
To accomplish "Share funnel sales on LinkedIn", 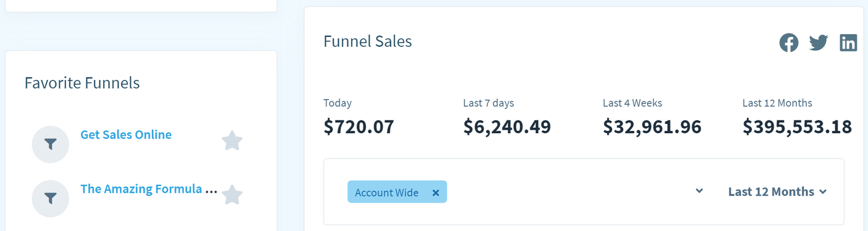I will 848,43.
